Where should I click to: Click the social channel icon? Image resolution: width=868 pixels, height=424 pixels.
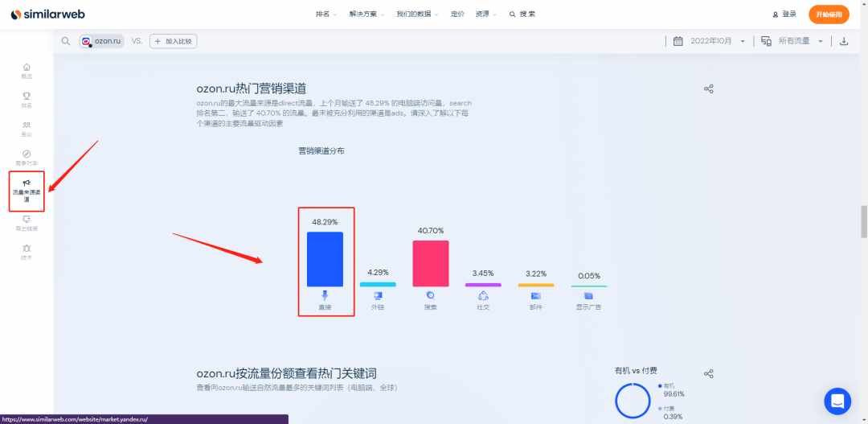pos(483,295)
